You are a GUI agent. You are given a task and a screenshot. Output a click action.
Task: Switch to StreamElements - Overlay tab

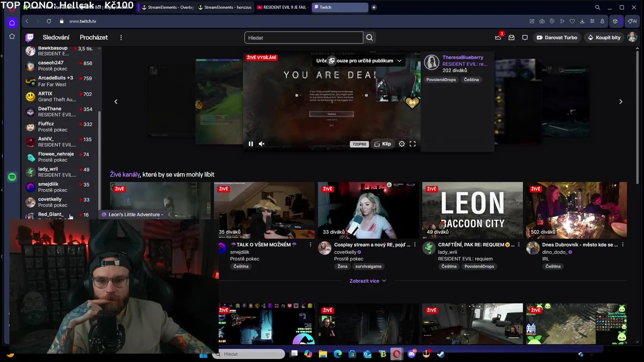point(168,7)
